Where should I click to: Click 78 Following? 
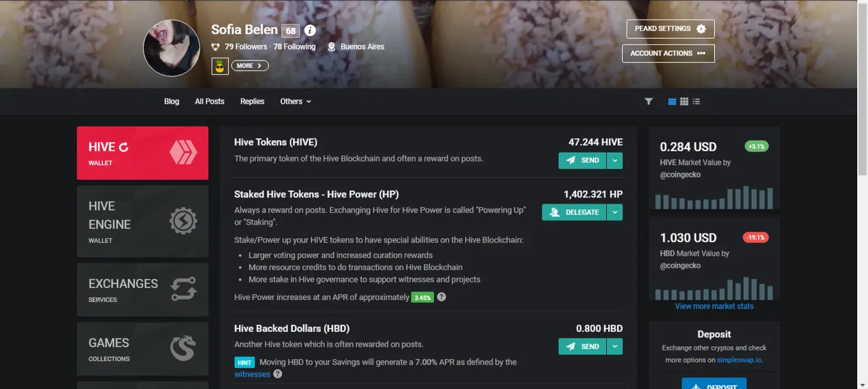pyautogui.click(x=294, y=47)
